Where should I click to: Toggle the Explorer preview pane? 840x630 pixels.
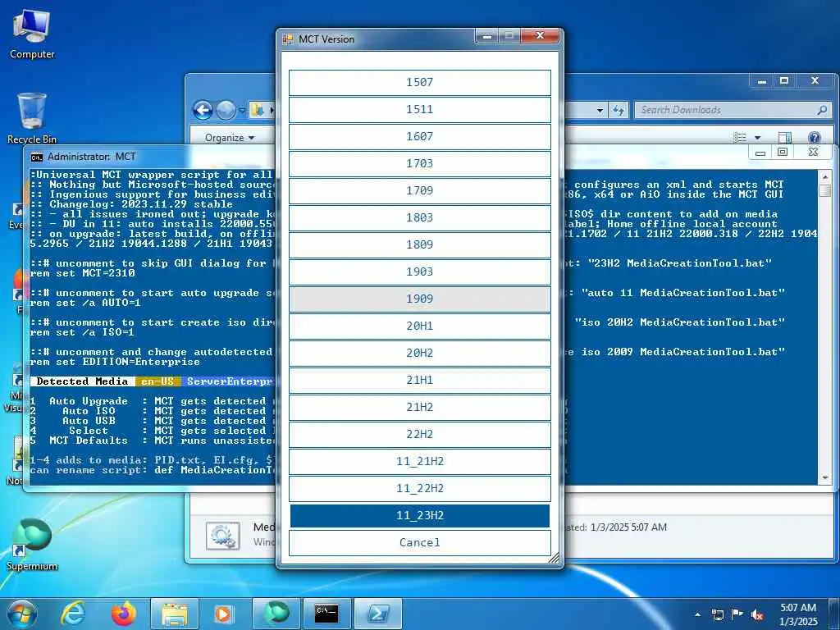[x=785, y=138]
